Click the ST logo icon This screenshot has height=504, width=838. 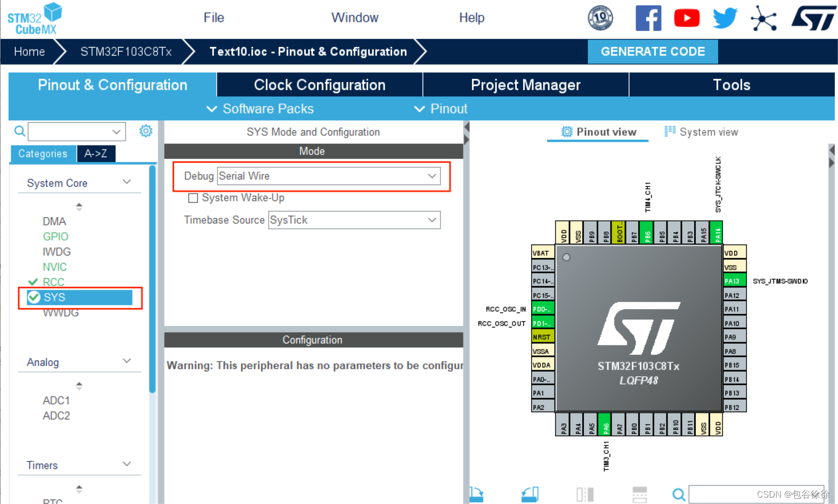813,18
